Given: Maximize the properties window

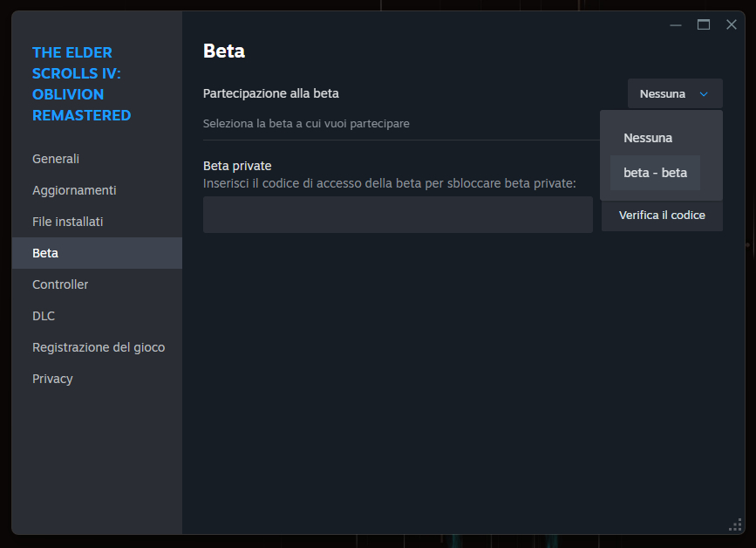Looking at the screenshot, I should (704, 24).
